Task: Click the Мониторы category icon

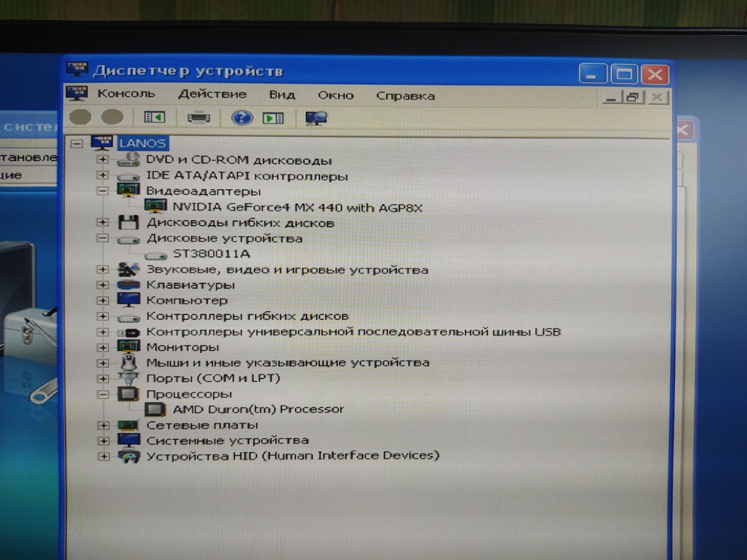Action: click(x=128, y=347)
